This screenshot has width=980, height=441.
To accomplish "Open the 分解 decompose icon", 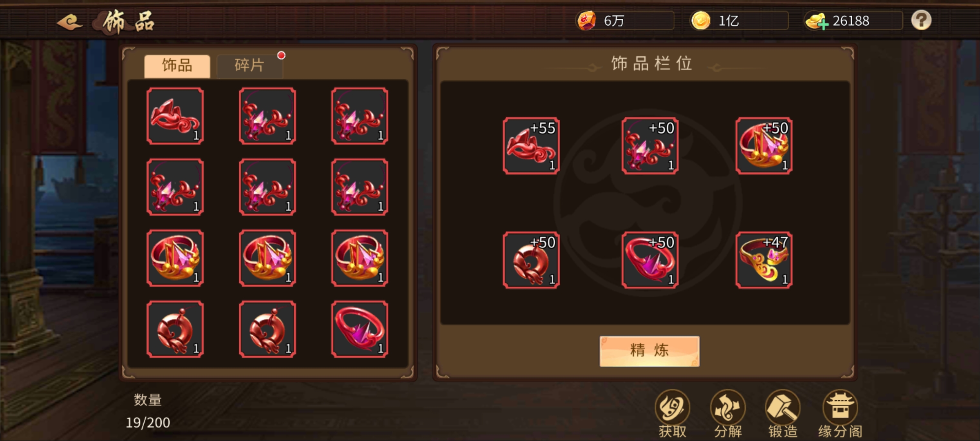I will coord(728,414).
